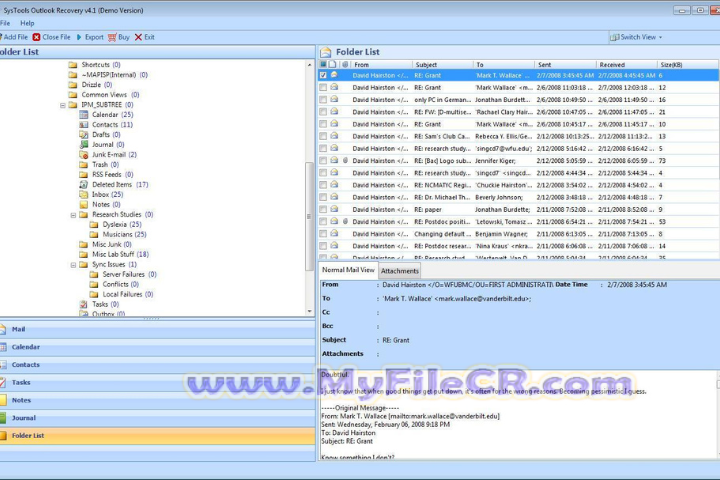The height and width of the screenshot is (480, 720).
Task: Open the Mail navigation pane
Action: [158, 329]
